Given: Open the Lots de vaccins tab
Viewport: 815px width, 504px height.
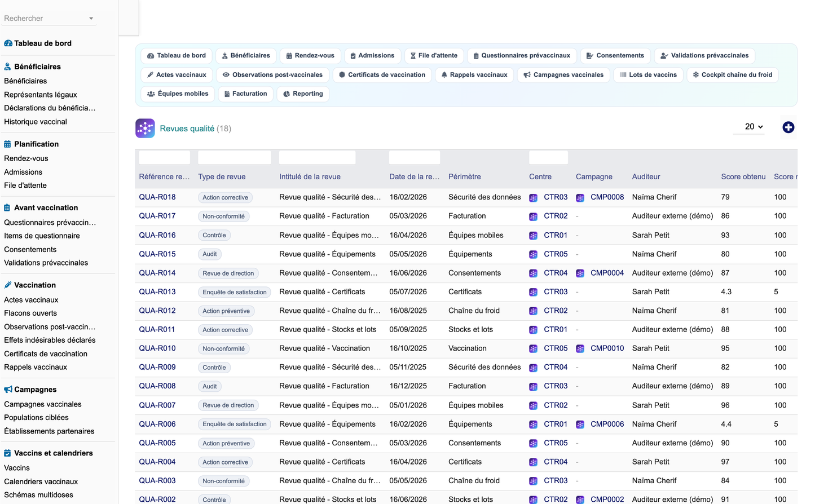Looking at the screenshot, I should point(649,75).
